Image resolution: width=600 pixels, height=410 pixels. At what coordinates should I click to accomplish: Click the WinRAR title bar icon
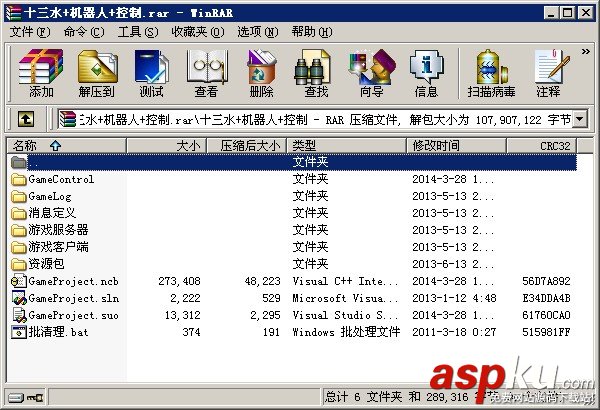[13, 13]
